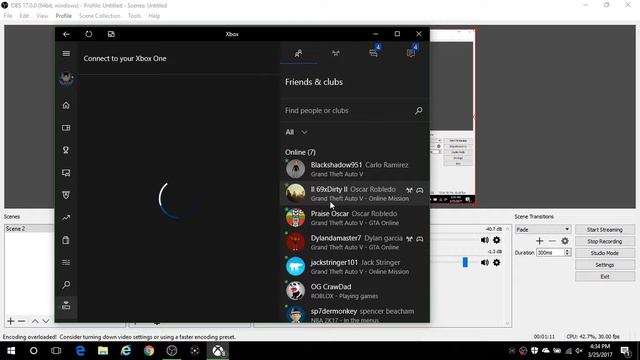Open Activity alerts tab with badge
Viewport: 640px width, 360px height.
point(411,52)
